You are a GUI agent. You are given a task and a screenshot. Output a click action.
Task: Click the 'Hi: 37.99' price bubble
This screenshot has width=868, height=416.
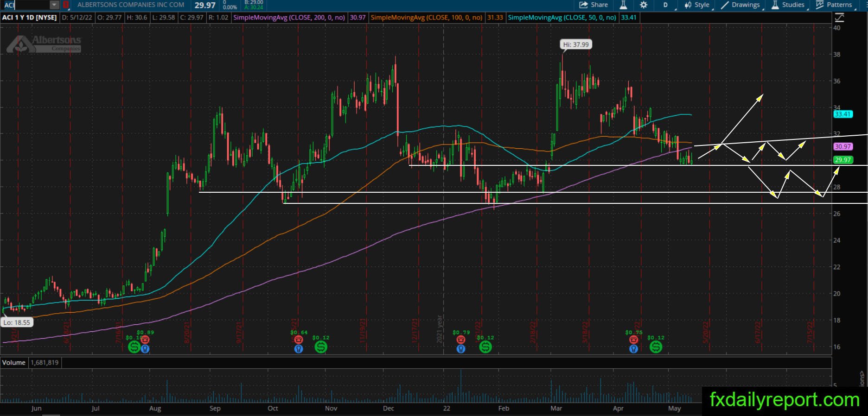click(x=576, y=44)
